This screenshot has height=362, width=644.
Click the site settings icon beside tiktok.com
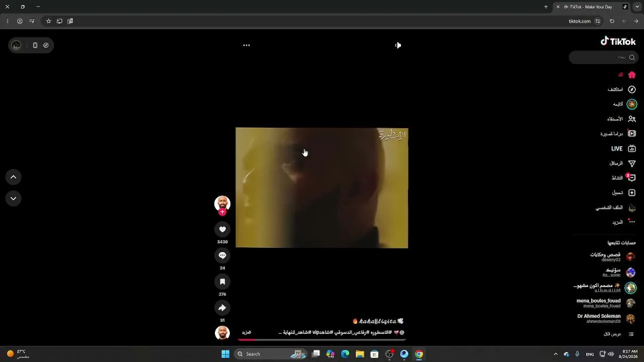(598, 21)
